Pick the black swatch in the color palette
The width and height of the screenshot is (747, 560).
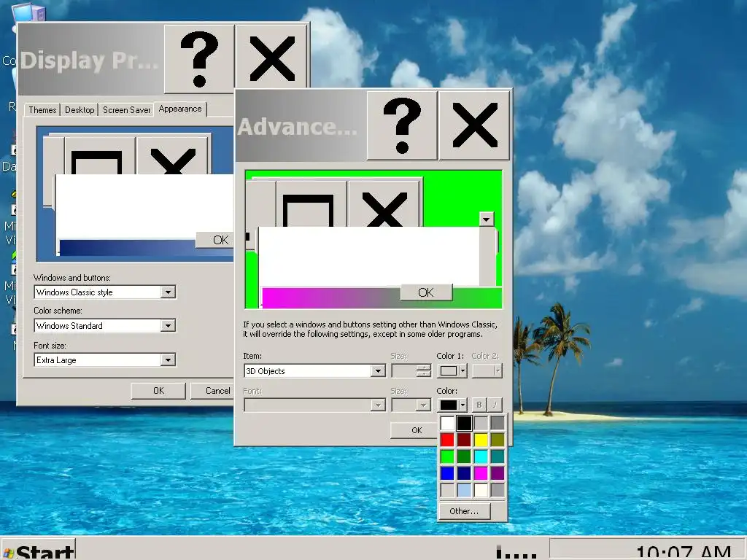(x=463, y=423)
